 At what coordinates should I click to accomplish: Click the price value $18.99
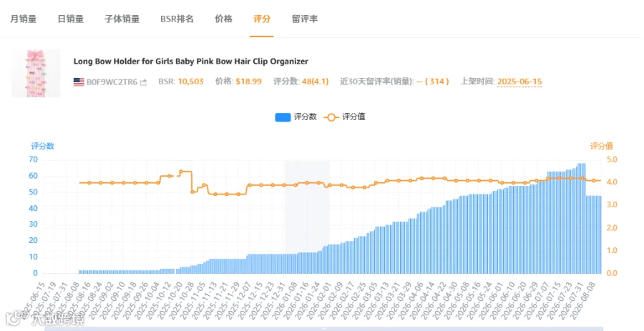[248, 81]
